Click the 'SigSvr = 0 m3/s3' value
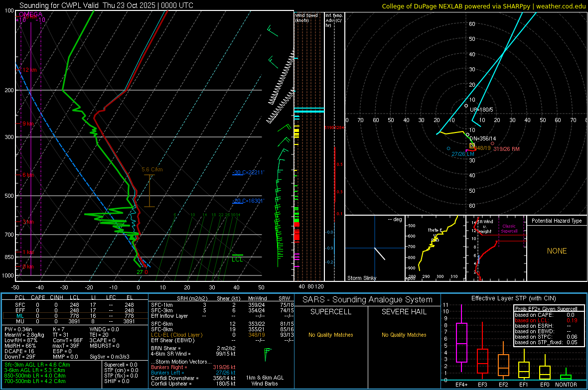Viewport: 588px width, 390px height. [110, 357]
